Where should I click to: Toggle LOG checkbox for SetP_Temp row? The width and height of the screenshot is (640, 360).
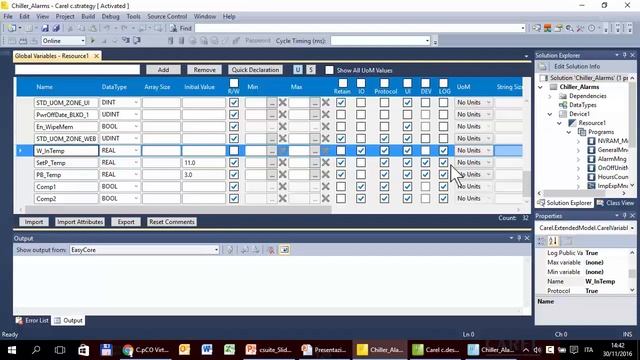coord(443,162)
